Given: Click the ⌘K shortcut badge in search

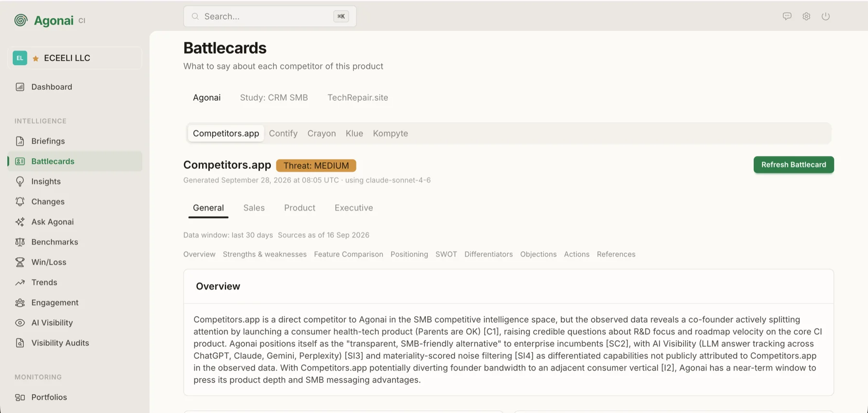Looking at the screenshot, I should [341, 16].
